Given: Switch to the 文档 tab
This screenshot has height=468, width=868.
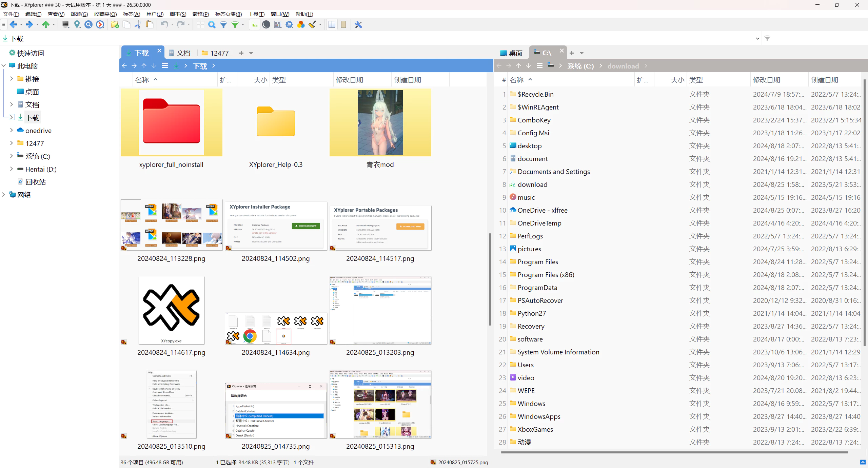Looking at the screenshot, I should [180, 53].
